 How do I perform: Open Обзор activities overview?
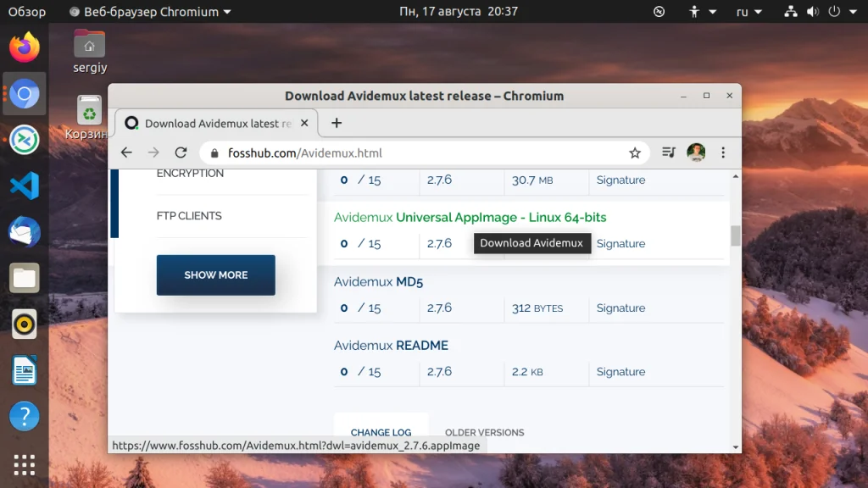tap(27, 12)
